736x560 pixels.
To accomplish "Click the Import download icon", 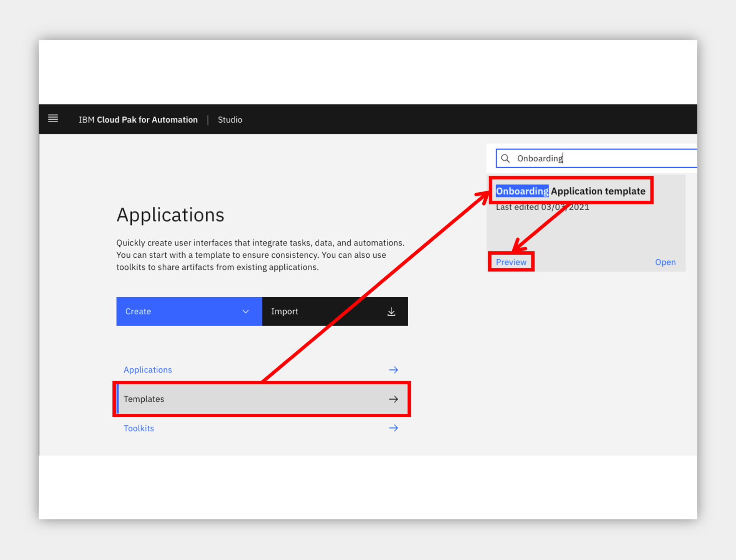I will (391, 311).
